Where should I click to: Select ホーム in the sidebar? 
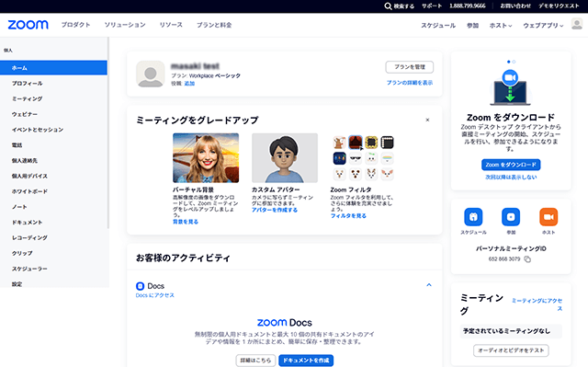[53, 68]
